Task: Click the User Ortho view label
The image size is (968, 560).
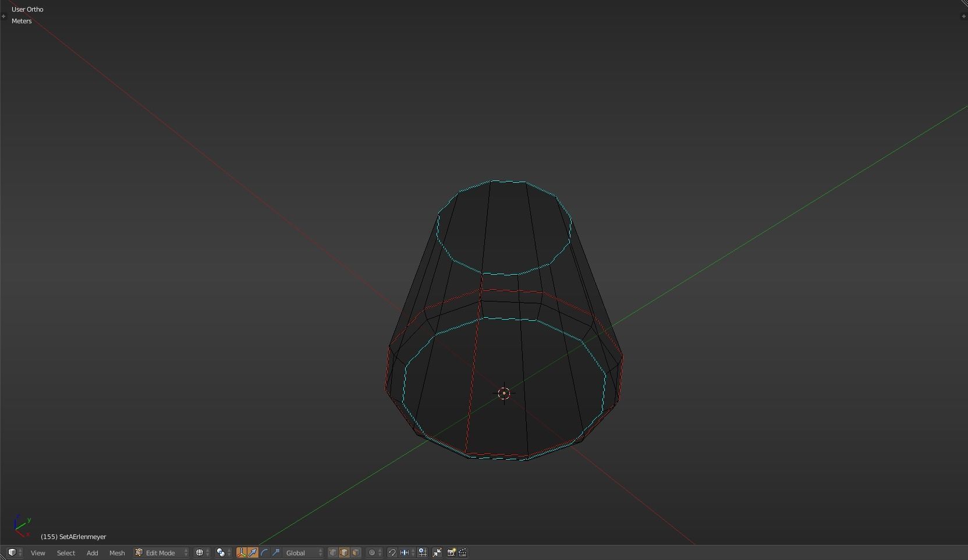Action: click(x=27, y=9)
